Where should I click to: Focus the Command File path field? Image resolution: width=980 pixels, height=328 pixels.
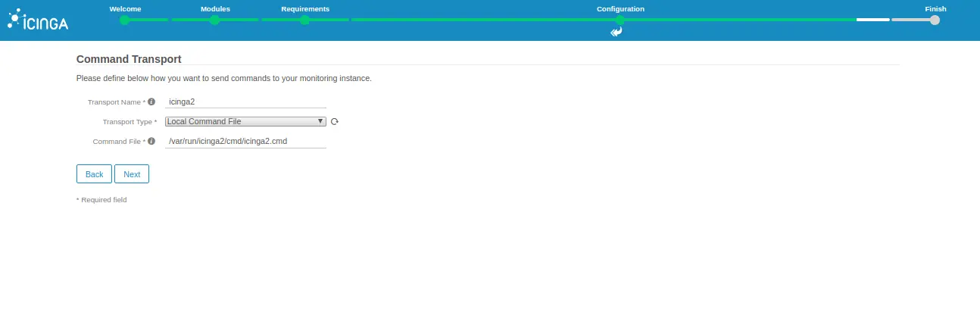[x=245, y=141]
